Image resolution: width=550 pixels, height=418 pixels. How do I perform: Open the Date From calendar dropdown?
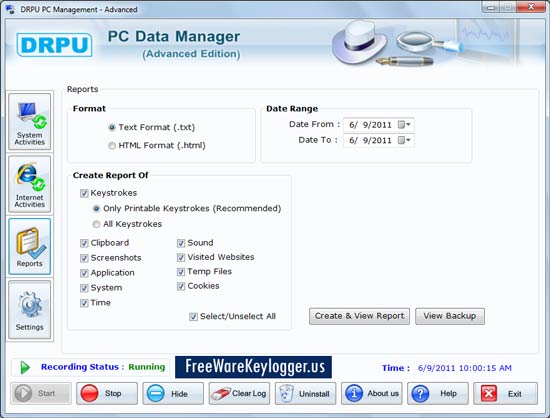tap(404, 124)
